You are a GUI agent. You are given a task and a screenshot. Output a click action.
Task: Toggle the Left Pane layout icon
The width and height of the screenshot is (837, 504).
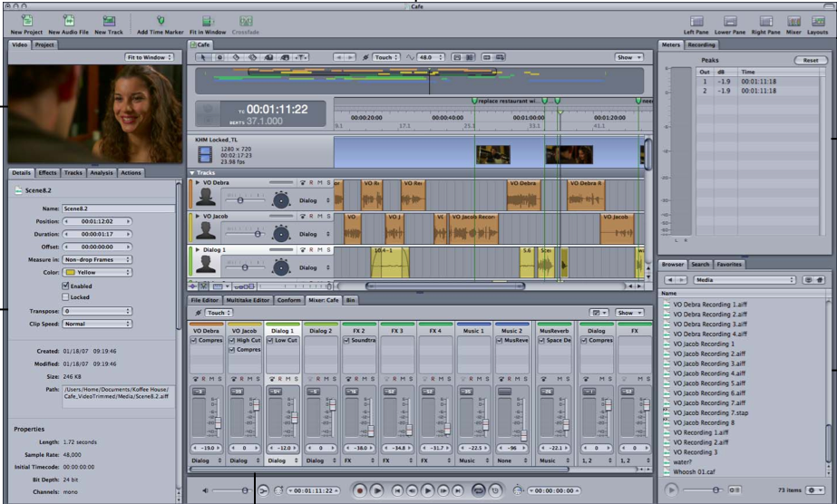click(x=696, y=21)
